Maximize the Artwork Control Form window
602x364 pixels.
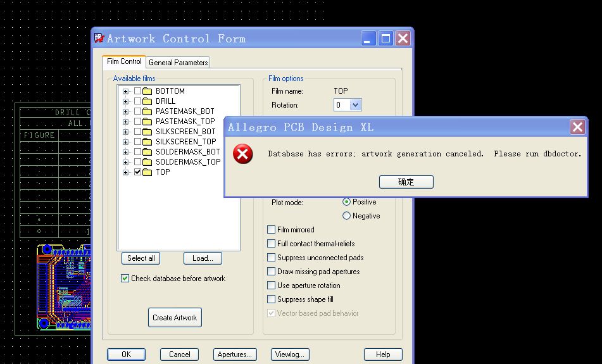[x=386, y=39]
